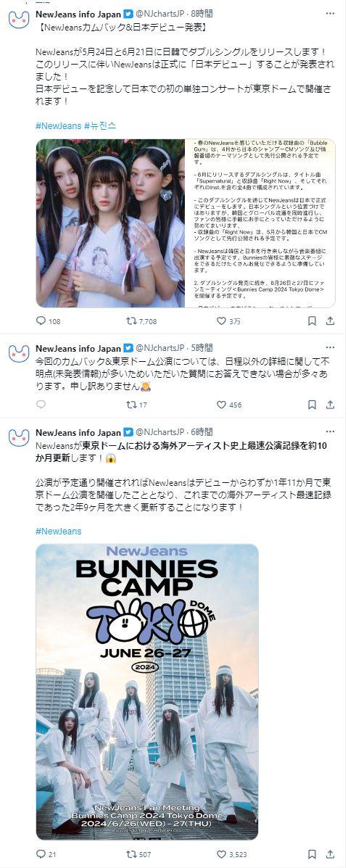The image size is (348, 868).
Task: Retweet the post with 507 retweets
Action: [x=132, y=854]
